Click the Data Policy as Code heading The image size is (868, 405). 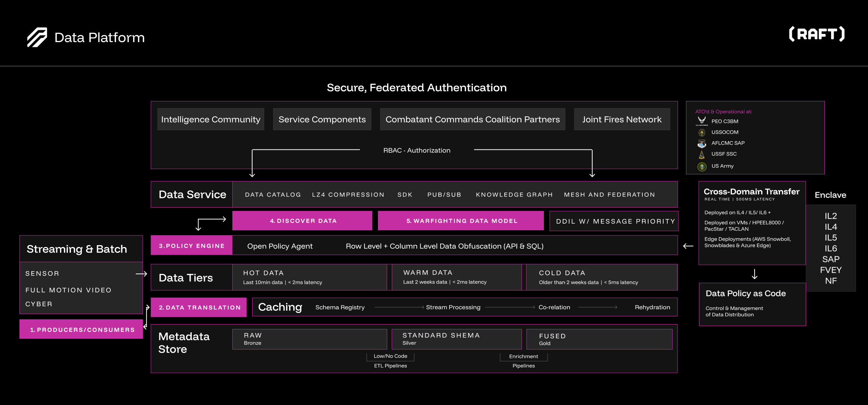tap(746, 293)
